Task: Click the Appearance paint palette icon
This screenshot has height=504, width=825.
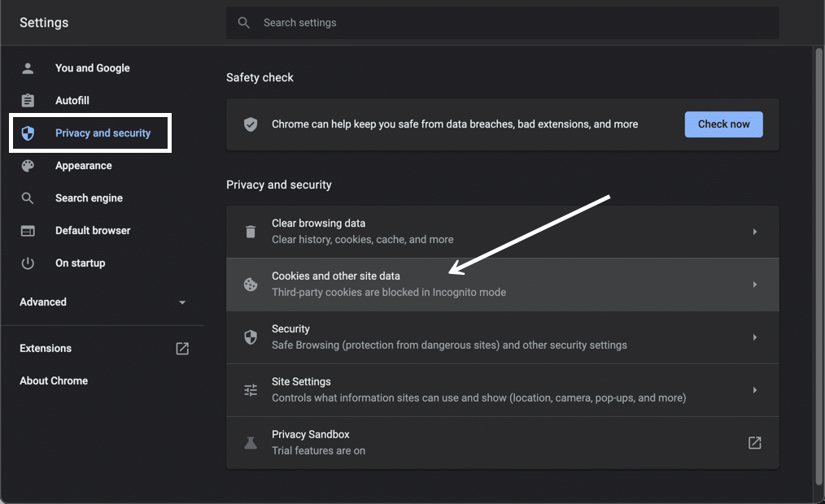Action: tap(27, 165)
